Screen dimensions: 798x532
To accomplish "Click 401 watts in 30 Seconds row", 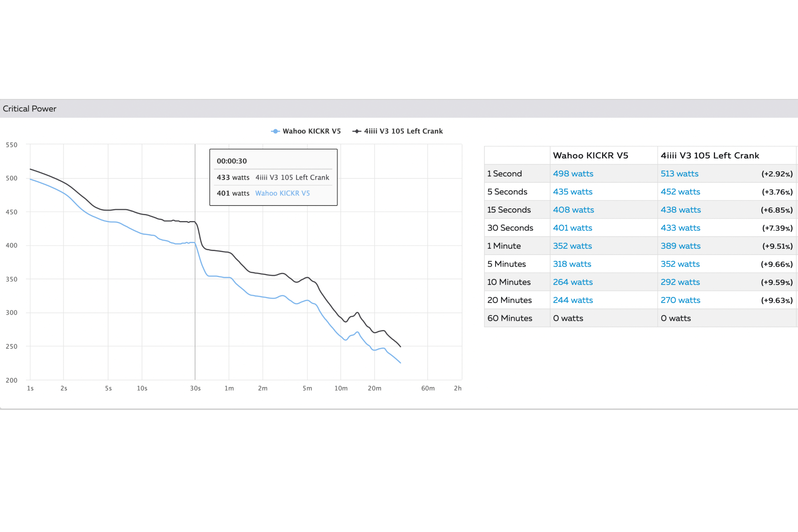I will coord(573,228).
